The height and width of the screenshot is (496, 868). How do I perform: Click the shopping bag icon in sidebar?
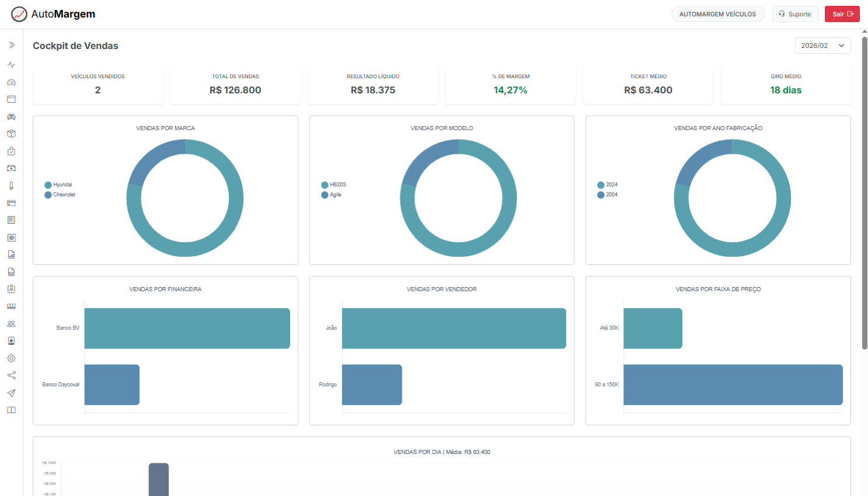(11, 151)
